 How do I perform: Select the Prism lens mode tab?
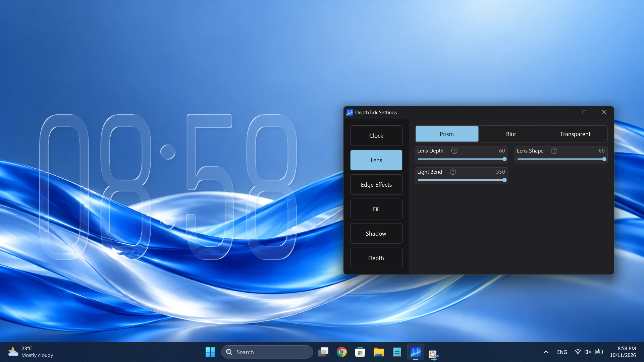pos(447,134)
